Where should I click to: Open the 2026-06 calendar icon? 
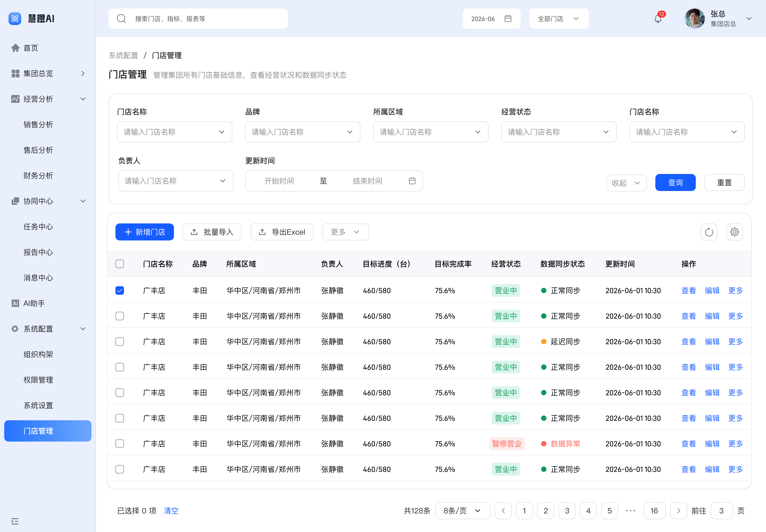(x=508, y=19)
